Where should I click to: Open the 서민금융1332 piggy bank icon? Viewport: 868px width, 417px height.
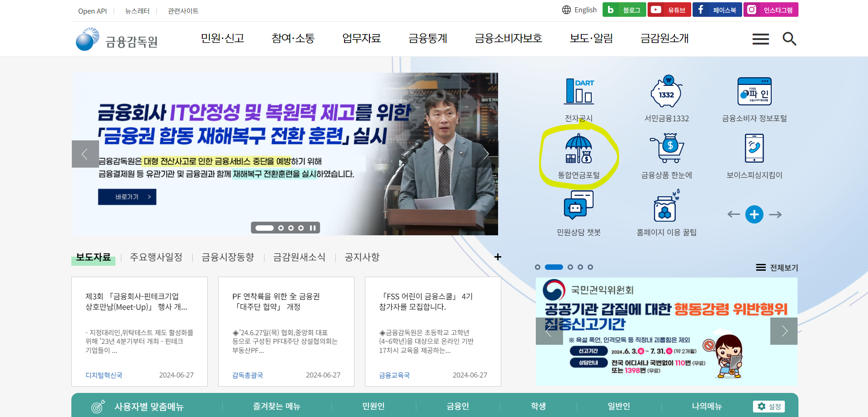667,91
